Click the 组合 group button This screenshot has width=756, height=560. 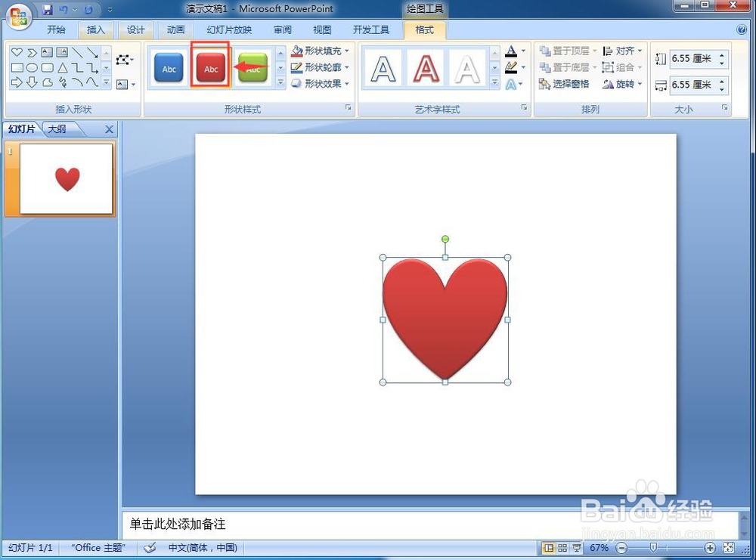coord(622,67)
